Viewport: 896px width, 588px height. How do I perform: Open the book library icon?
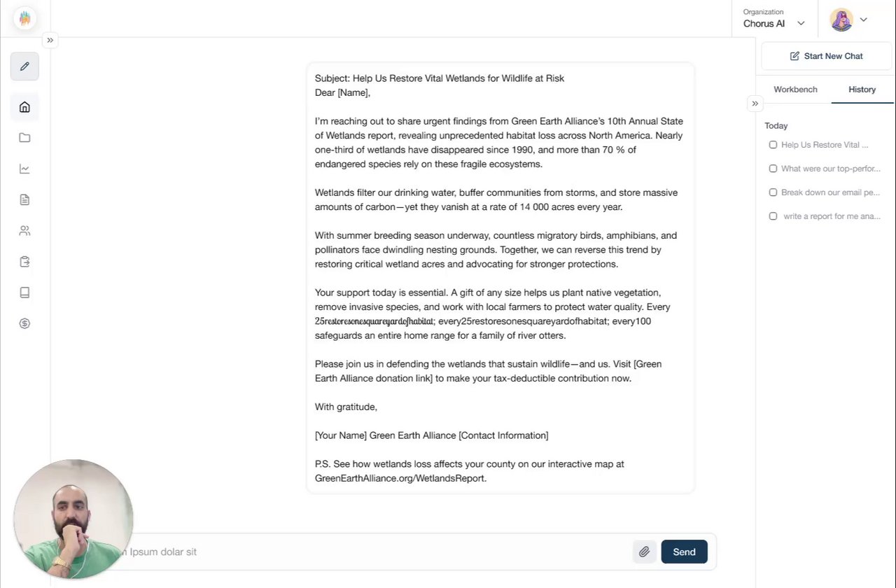pyautogui.click(x=24, y=293)
